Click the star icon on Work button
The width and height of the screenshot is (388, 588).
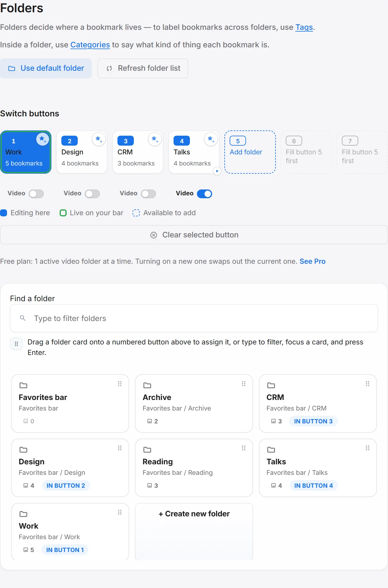[43, 139]
